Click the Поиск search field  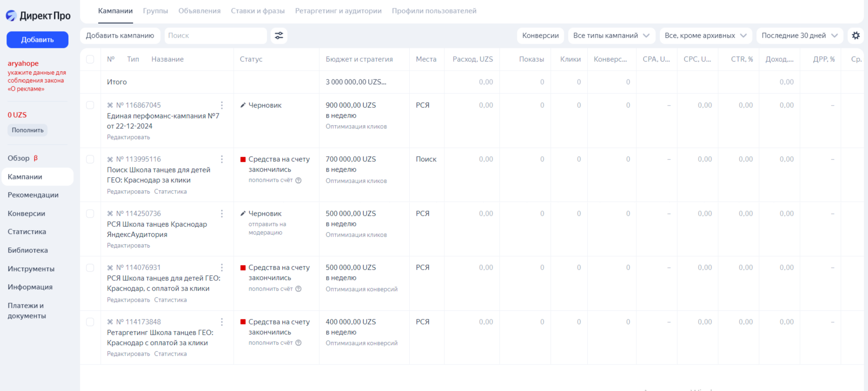[x=215, y=36]
